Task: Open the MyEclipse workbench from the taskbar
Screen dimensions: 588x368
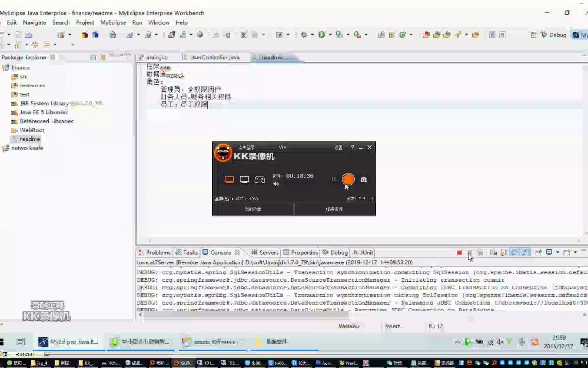Action: pos(68,342)
